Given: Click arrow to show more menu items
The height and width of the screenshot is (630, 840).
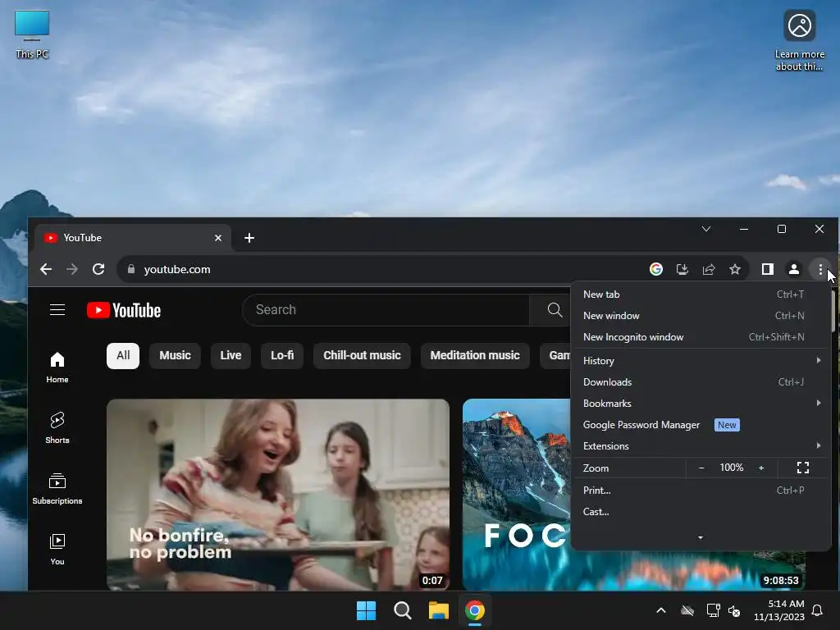Looking at the screenshot, I should (701, 537).
